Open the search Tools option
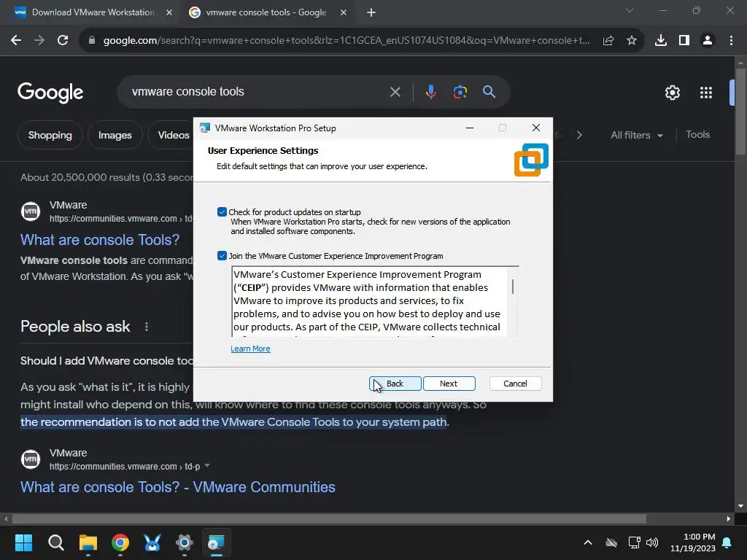747x560 pixels. pos(697,135)
